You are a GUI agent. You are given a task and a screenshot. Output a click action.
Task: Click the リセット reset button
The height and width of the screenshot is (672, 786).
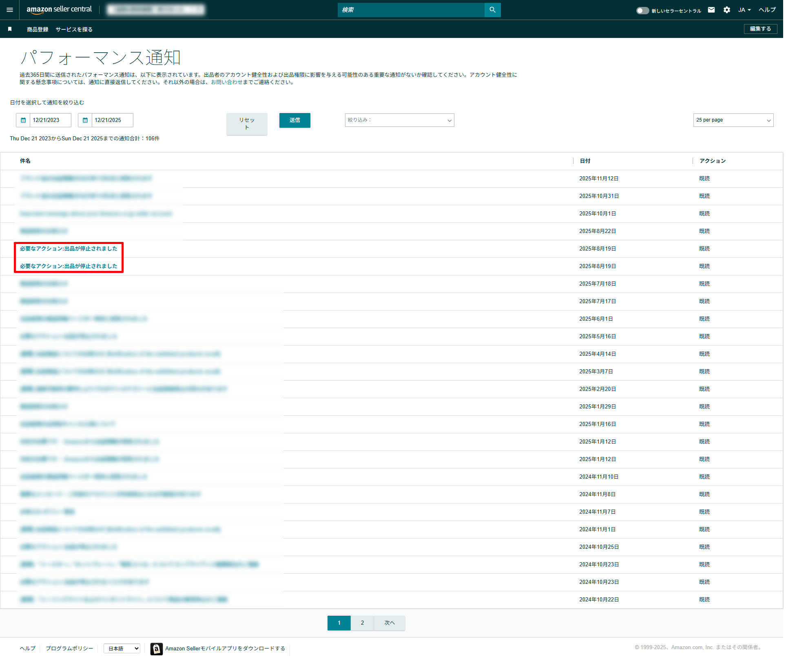pyautogui.click(x=246, y=123)
